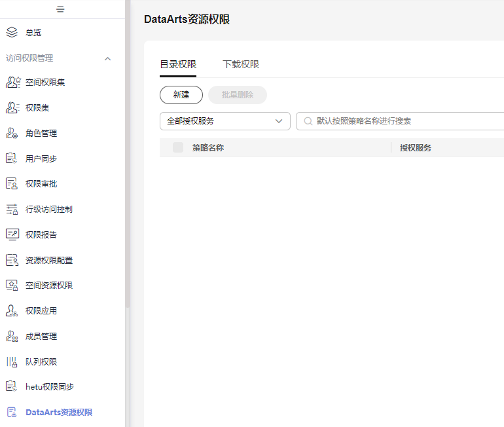Screen dimensions: 504x427
Task: Switch to the 目录权限 tab
Action: [178, 64]
